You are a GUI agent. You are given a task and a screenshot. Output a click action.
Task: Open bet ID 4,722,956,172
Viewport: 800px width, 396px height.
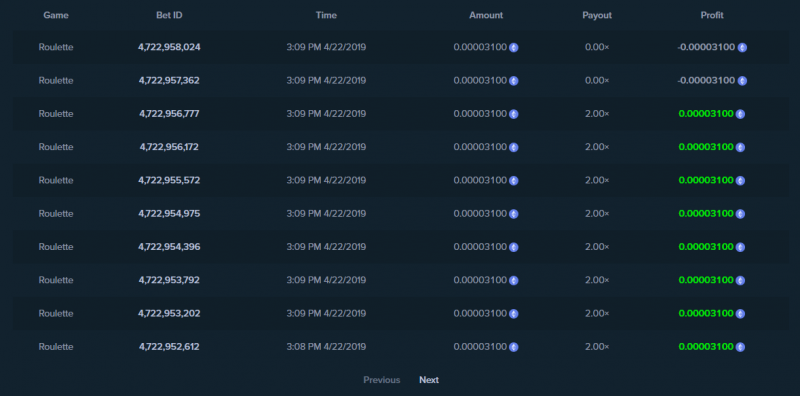tap(169, 146)
